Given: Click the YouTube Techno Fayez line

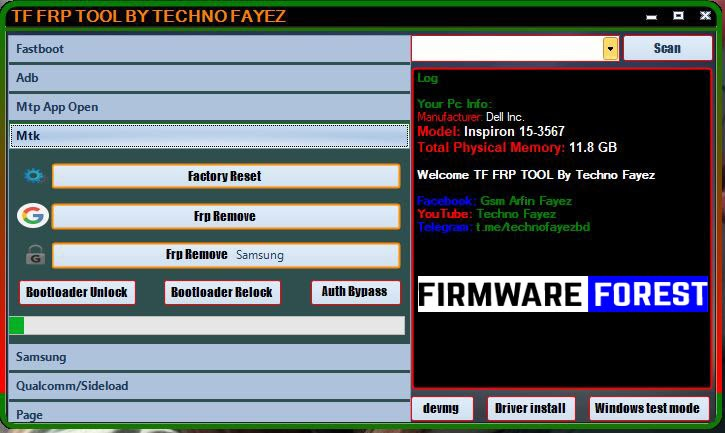Looking at the screenshot, I should (x=486, y=214).
